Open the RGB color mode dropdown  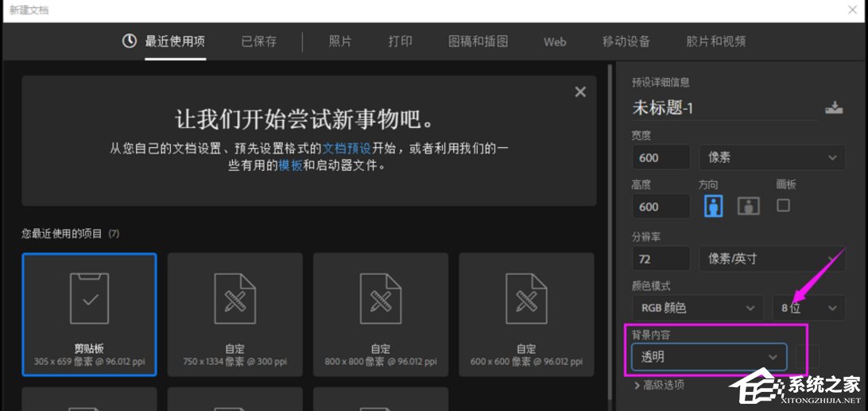(x=697, y=308)
